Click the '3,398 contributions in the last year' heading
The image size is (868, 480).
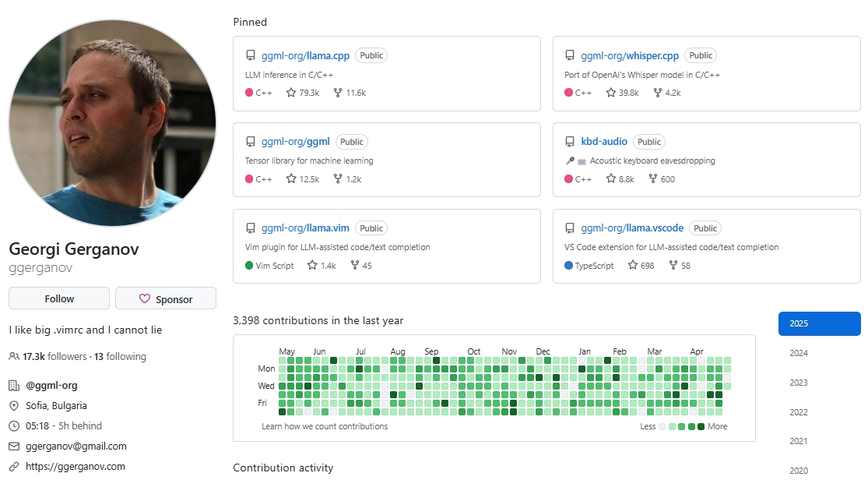(318, 320)
